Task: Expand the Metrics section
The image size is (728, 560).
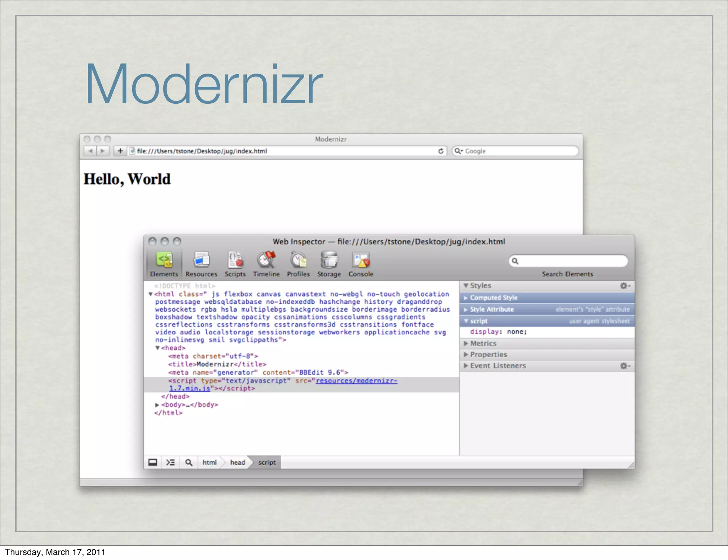Action: click(466, 343)
